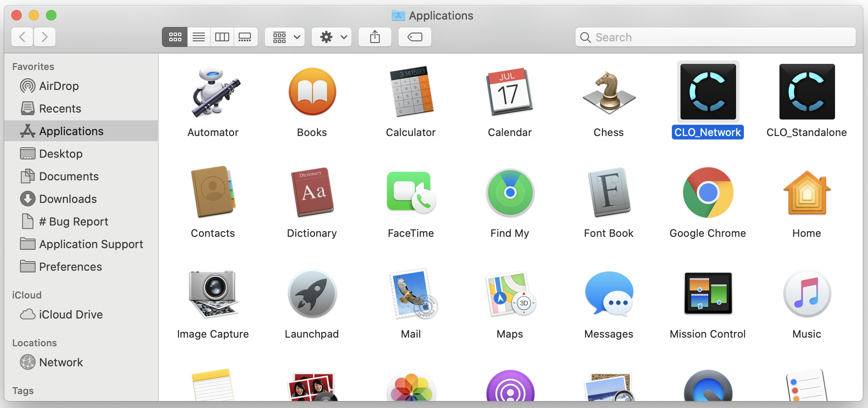Select the Maps app icon
This screenshot has height=408, width=868.
click(510, 294)
